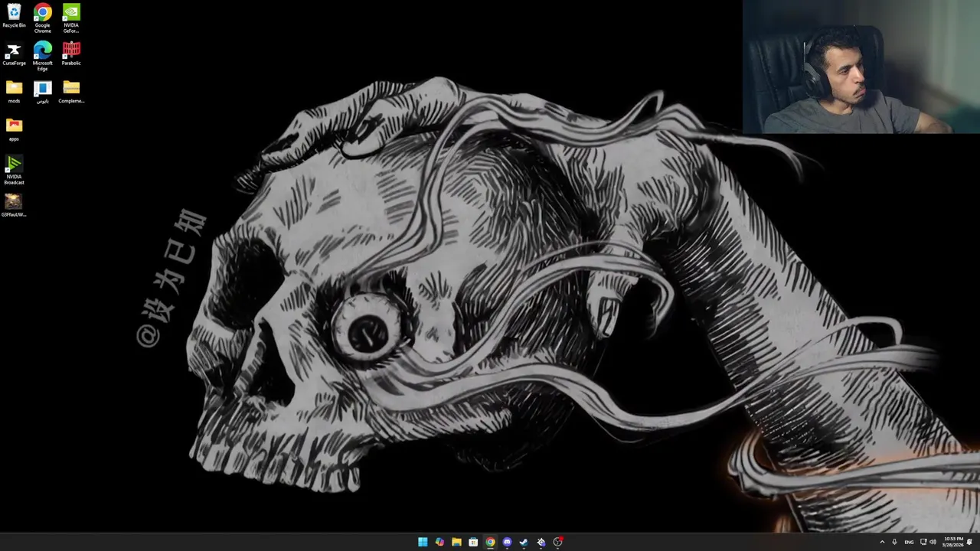Select the NVIDIA GeForce desktop shortcut
This screenshot has width=980, height=551.
(x=71, y=18)
